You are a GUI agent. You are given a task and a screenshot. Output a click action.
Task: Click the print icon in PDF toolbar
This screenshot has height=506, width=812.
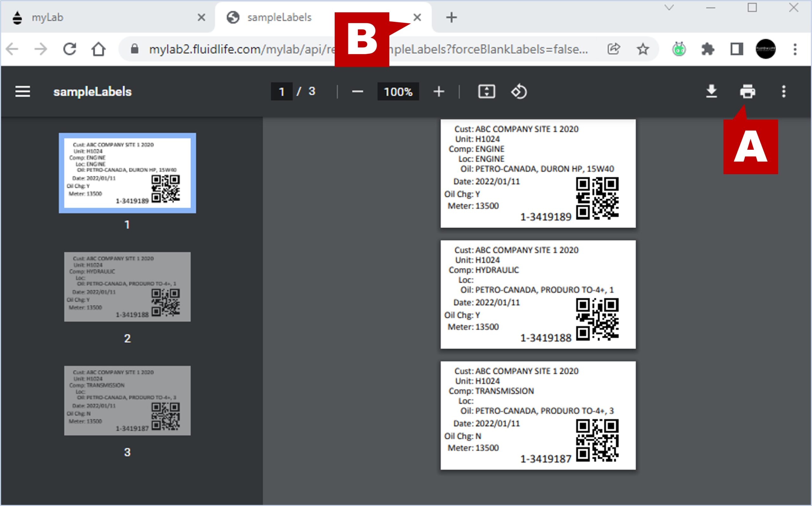(747, 91)
